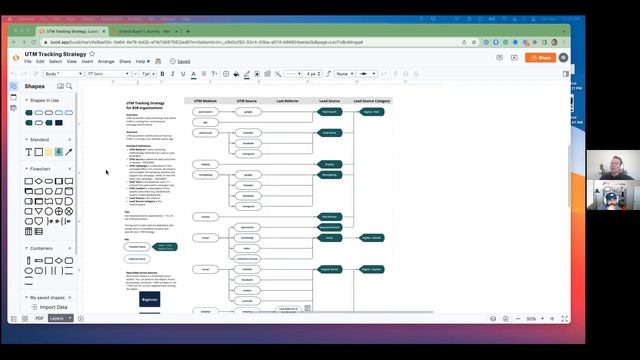The height and width of the screenshot is (360, 640).
Task: Open the Help menu
Action: tap(140, 62)
